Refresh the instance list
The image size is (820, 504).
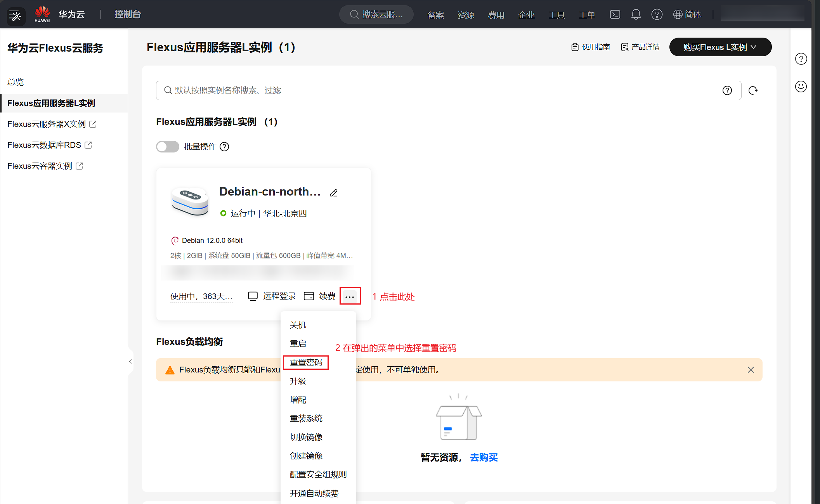(753, 90)
